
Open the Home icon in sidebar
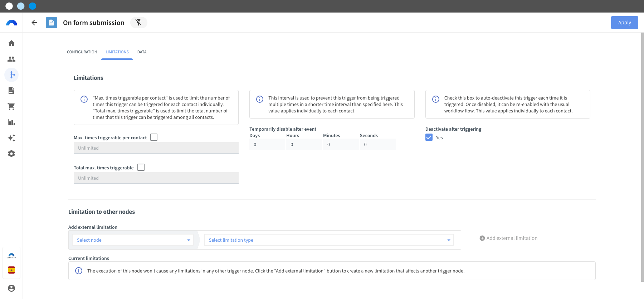[11, 43]
